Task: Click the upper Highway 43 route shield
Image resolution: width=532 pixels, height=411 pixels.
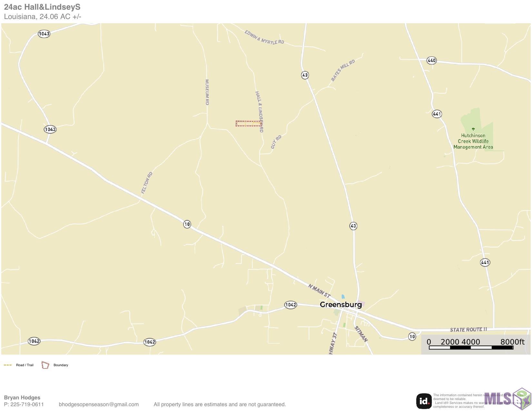Action: pos(305,75)
